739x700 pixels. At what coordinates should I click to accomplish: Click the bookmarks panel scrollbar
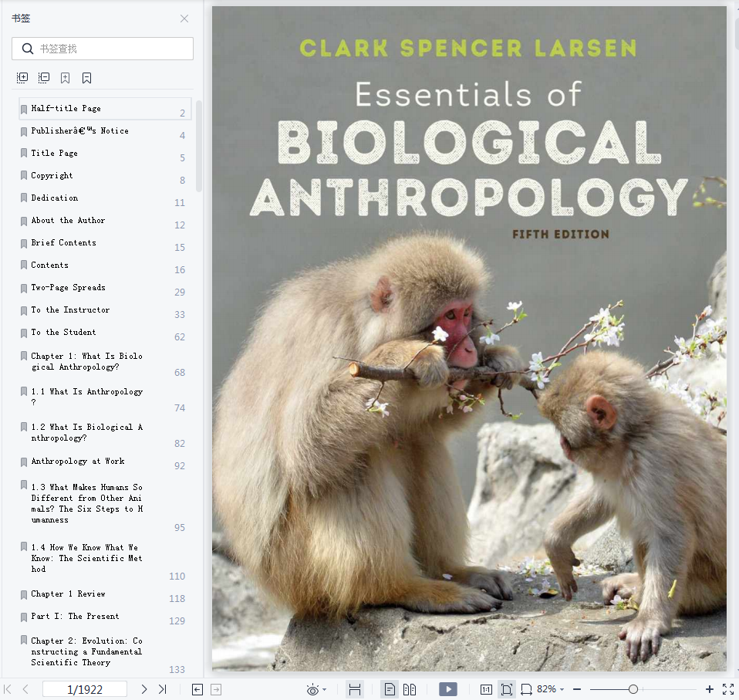[x=199, y=146]
